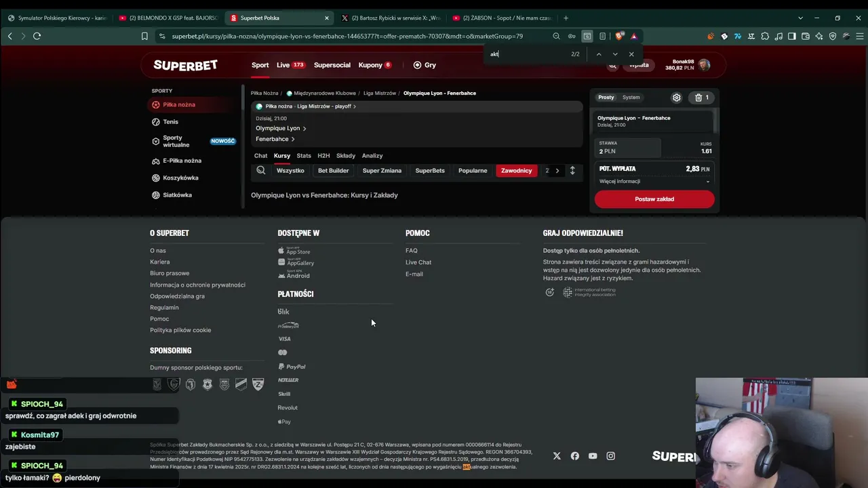Viewport: 868px width, 488px height.
Task: Click the find-in-page text field
Action: click(528, 54)
